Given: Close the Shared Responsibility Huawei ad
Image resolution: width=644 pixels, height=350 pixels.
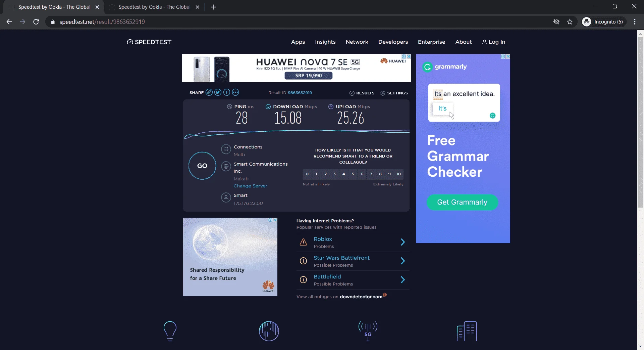Looking at the screenshot, I should pos(275,220).
